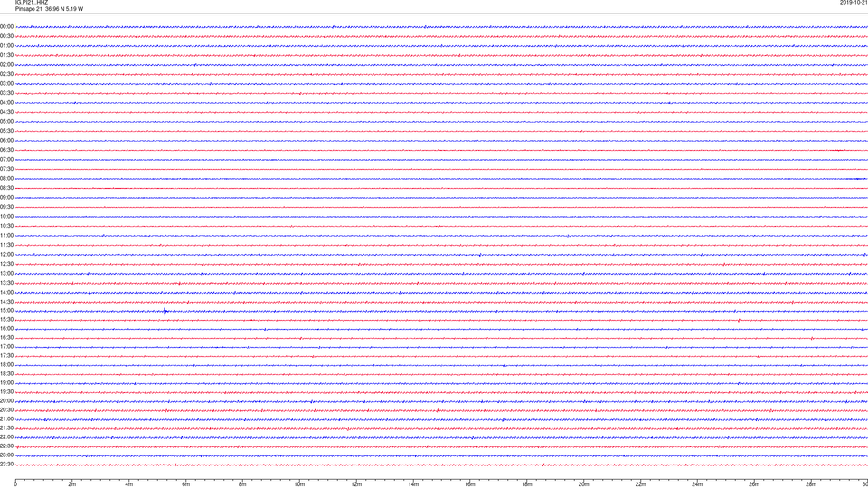This screenshot has width=868, height=488.
Task: Select the 01:00 time row label
Action: [x=6, y=46]
